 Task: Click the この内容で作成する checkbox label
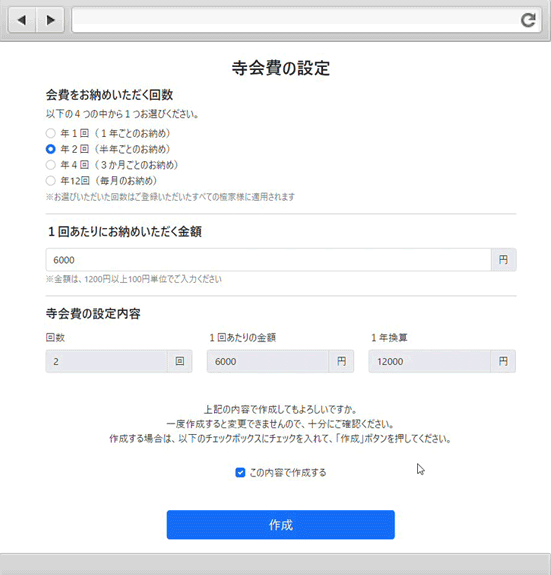[288, 473]
